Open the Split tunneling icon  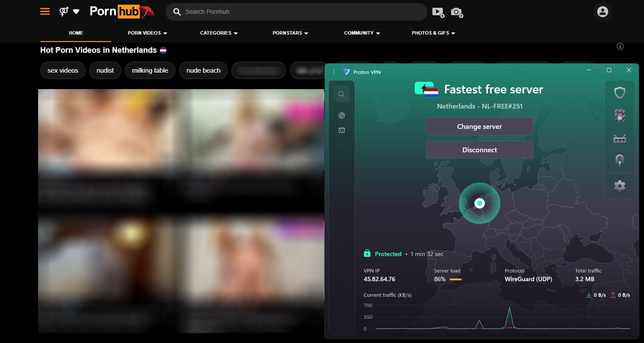620,160
